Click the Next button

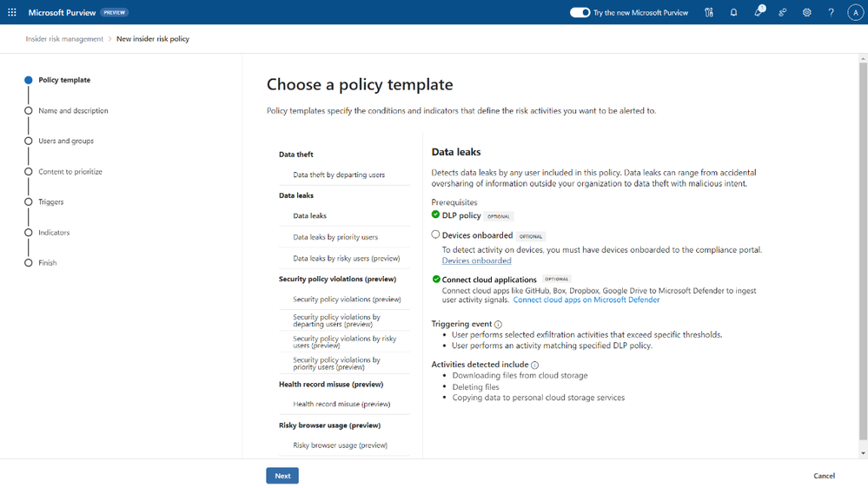click(x=282, y=476)
